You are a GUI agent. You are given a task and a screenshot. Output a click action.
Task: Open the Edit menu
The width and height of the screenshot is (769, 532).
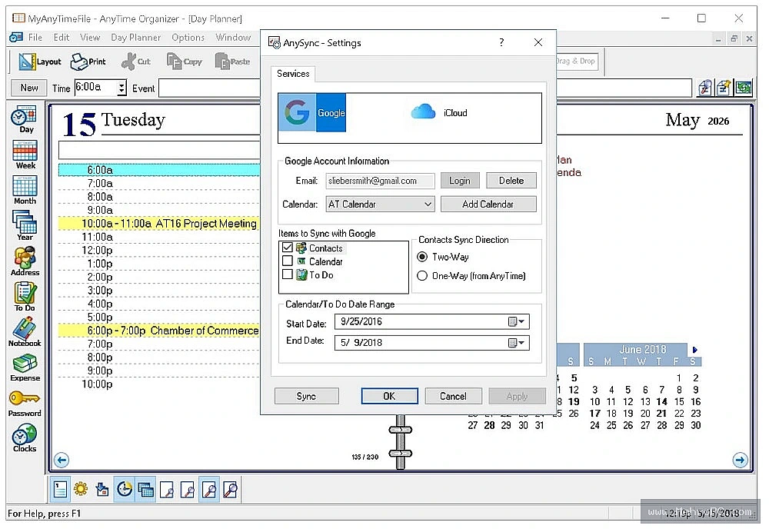(62, 37)
